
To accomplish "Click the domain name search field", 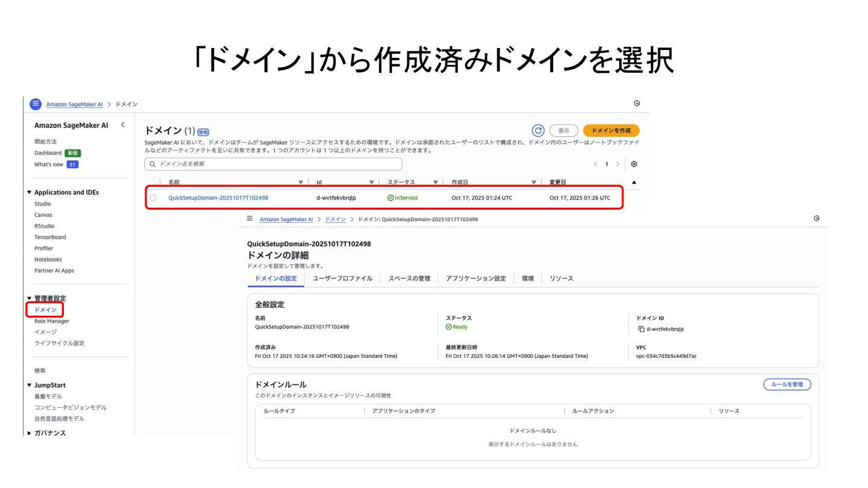I will click(x=274, y=164).
